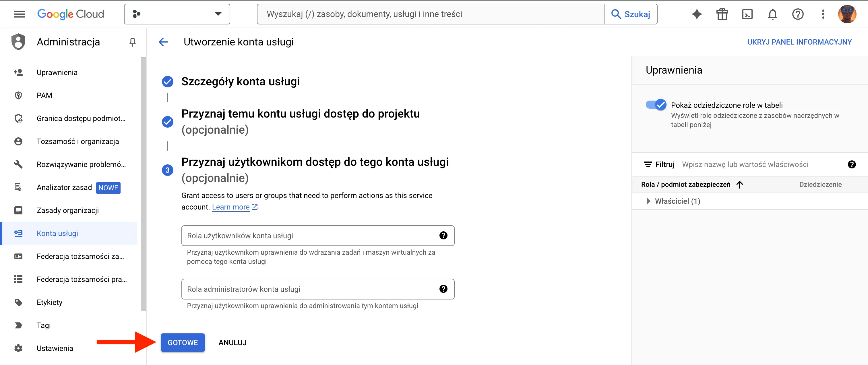Open Etykiety in the sidebar
The image size is (868, 365).
[69, 302]
